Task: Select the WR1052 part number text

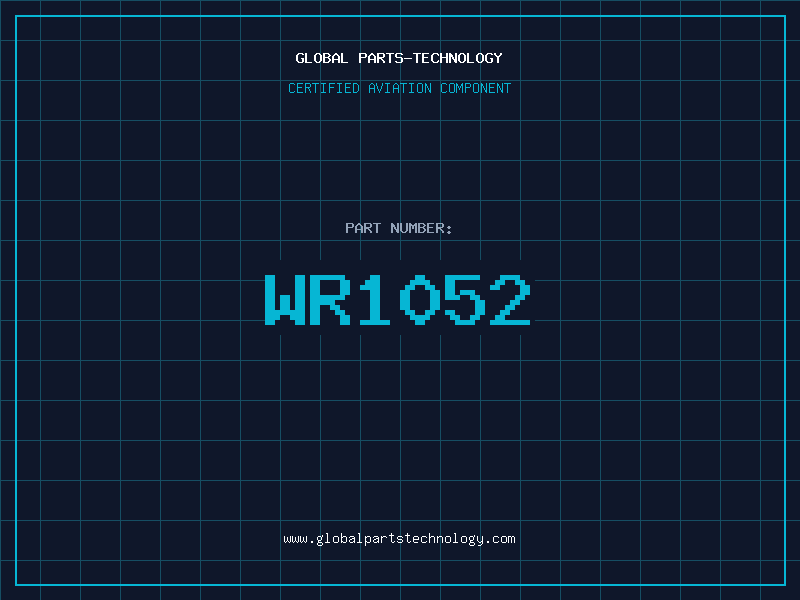Action: (399, 299)
